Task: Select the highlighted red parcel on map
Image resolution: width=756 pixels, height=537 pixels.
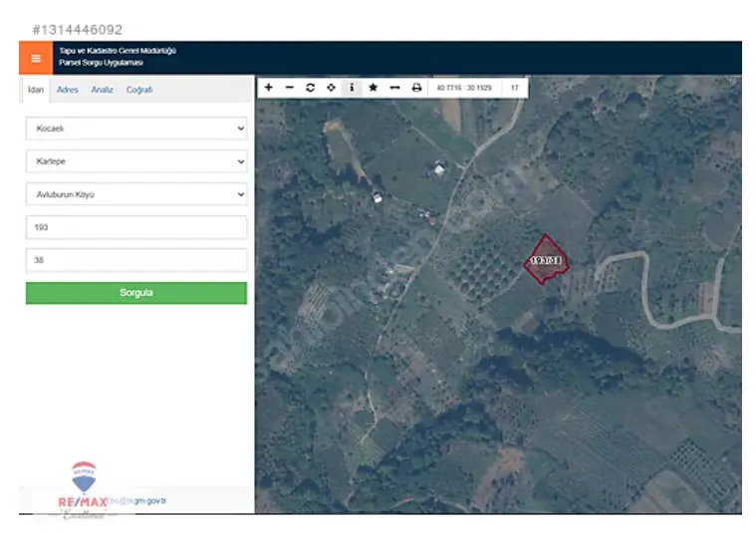Action: click(546, 260)
